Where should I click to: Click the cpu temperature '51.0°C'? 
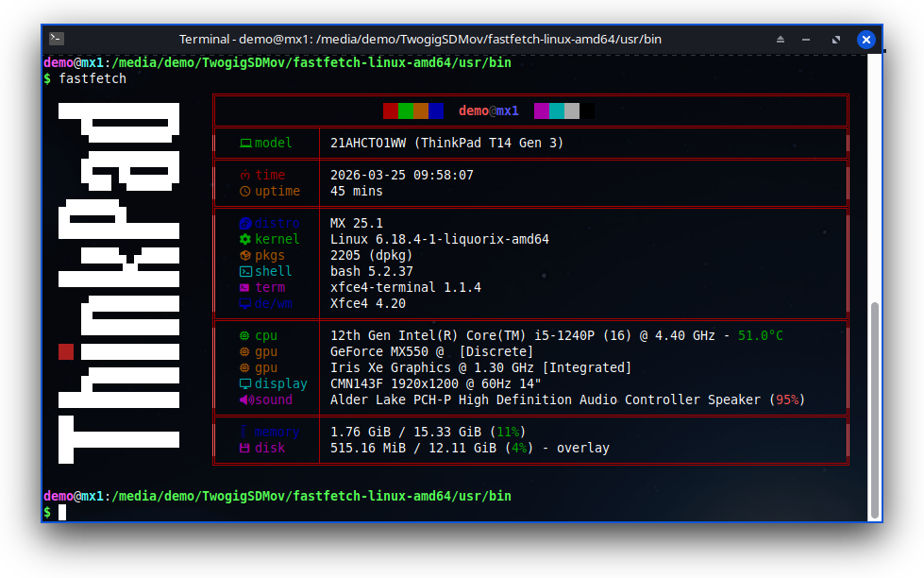point(760,335)
